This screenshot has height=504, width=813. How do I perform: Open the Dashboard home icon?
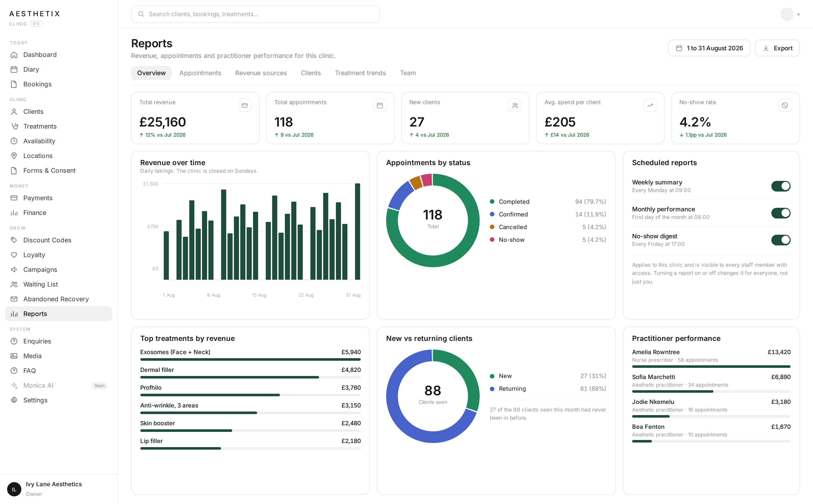point(14,55)
